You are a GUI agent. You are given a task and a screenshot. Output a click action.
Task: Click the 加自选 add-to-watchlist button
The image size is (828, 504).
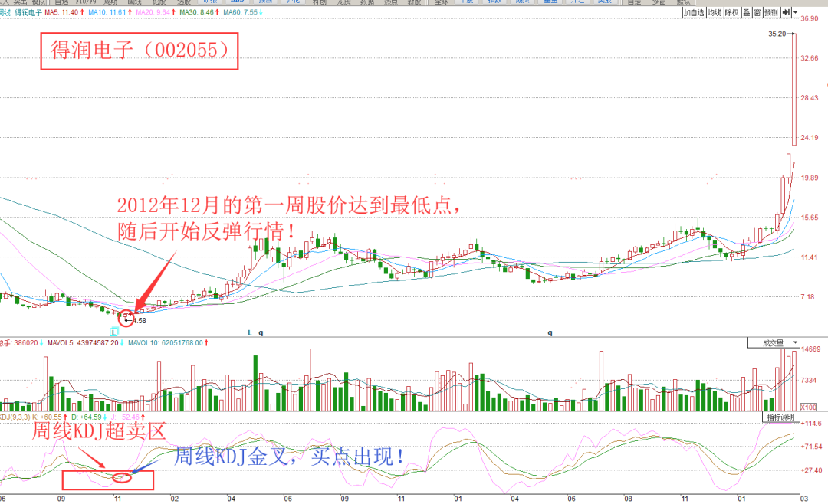693,12
